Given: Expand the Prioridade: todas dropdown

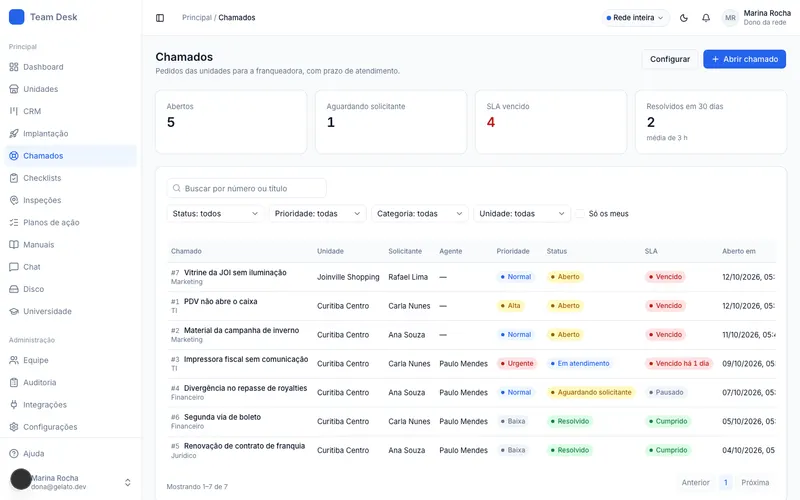Looking at the screenshot, I should pyautogui.click(x=317, y=214).
